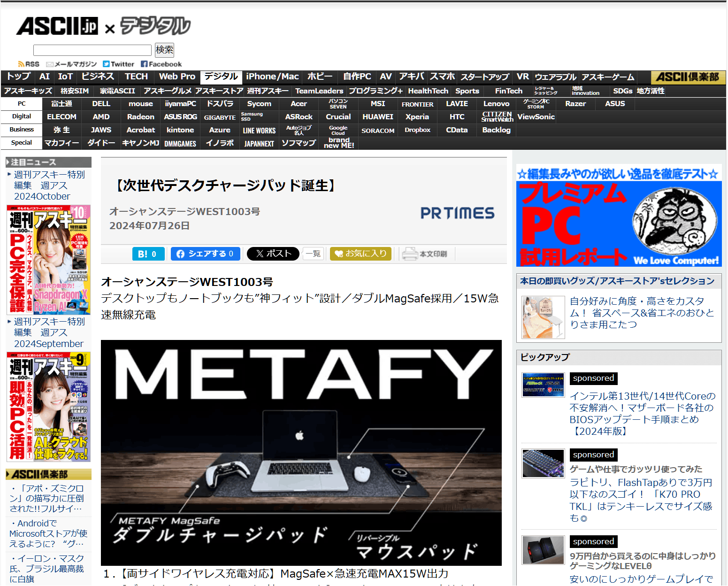Viewport: 728px width, 586px height.
Task: Open the PR TIMES logo link
Action: (457, 213)
